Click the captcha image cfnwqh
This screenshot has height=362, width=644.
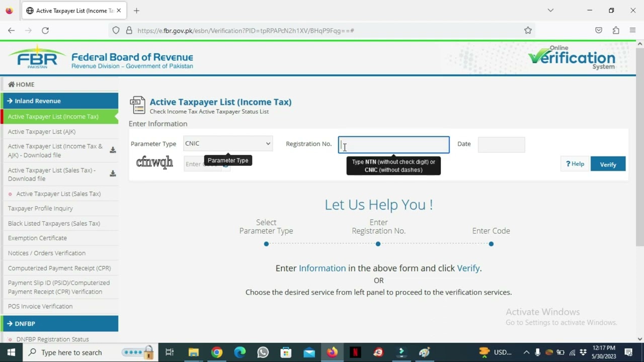[154, 162]
